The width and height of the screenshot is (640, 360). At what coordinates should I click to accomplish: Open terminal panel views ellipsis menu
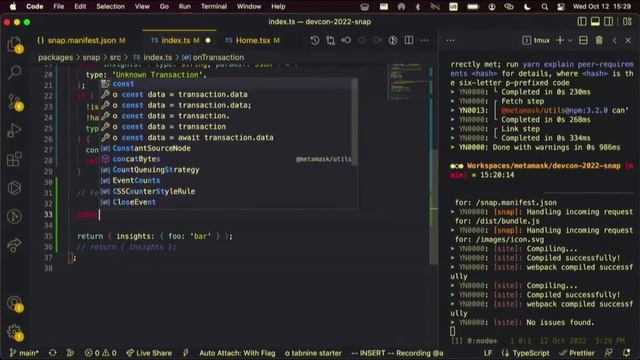[x=450, y=40]
